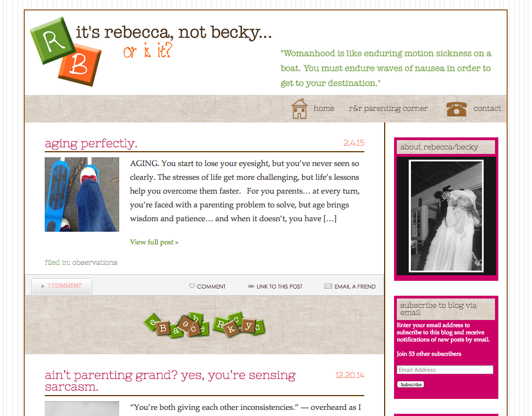532x416 pixels.
Task: Click the Subscribe button
Action: 411,385
